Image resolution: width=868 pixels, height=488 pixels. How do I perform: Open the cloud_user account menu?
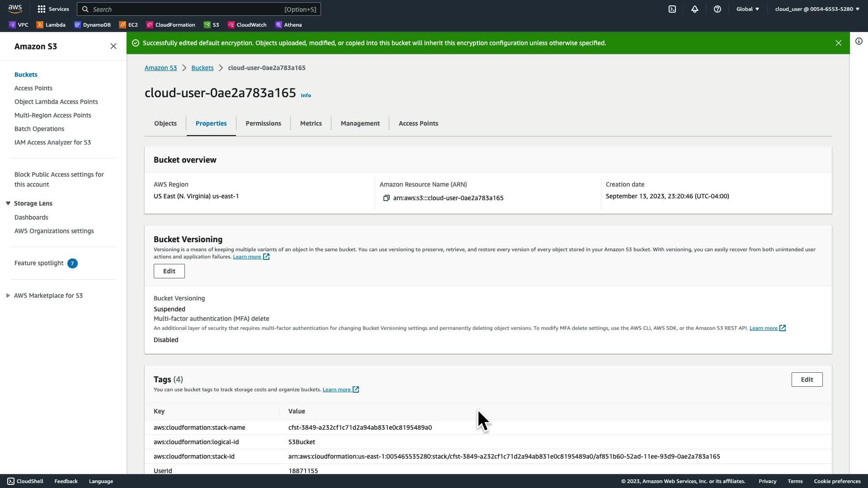pos(817,9)
